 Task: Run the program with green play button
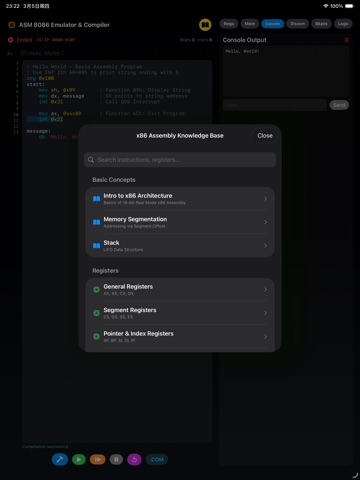[79, 460]
